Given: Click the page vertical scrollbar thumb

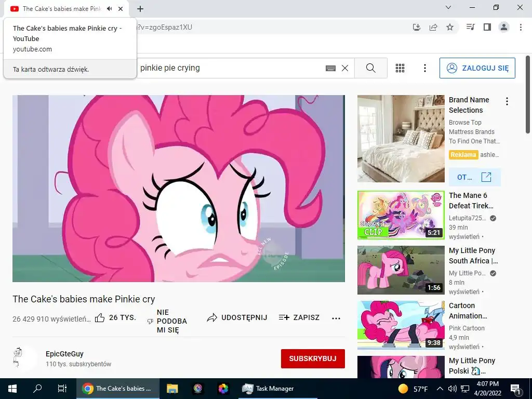Looking at the screenshot, I should pyautogui.click(x=528, y=95).
